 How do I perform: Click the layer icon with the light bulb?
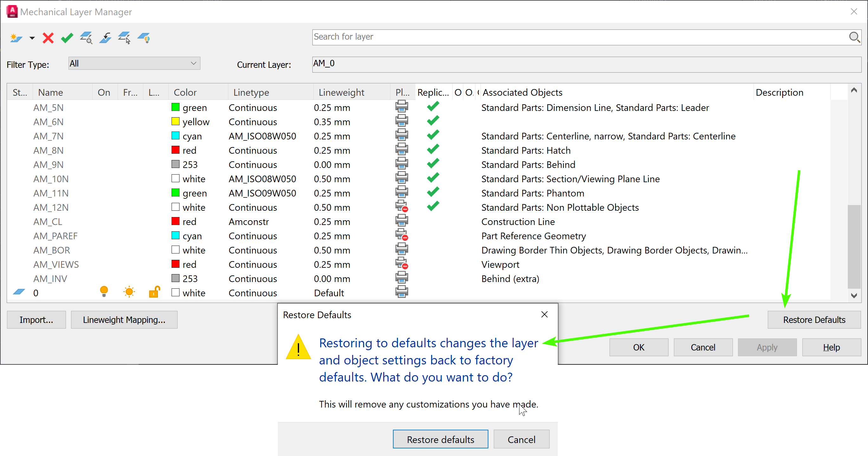pyautogui.click(x=144, y=38)
